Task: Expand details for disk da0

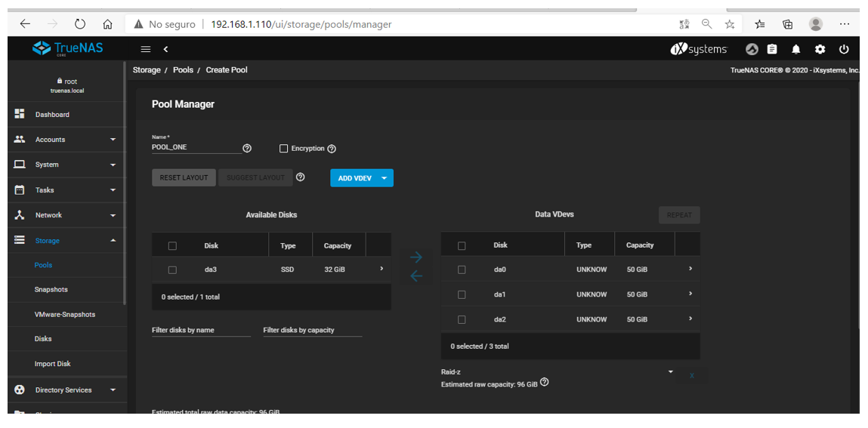Action: [x=690, y=269]
